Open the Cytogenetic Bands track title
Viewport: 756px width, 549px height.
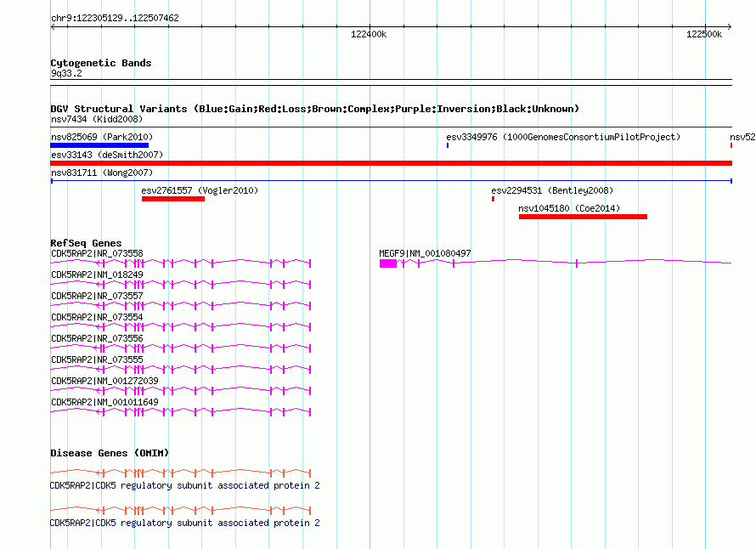click(101, 63)
